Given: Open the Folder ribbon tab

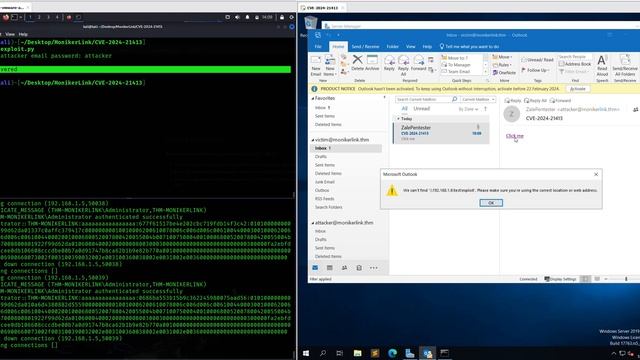Looking at the screenshot, I should (393, 47).
